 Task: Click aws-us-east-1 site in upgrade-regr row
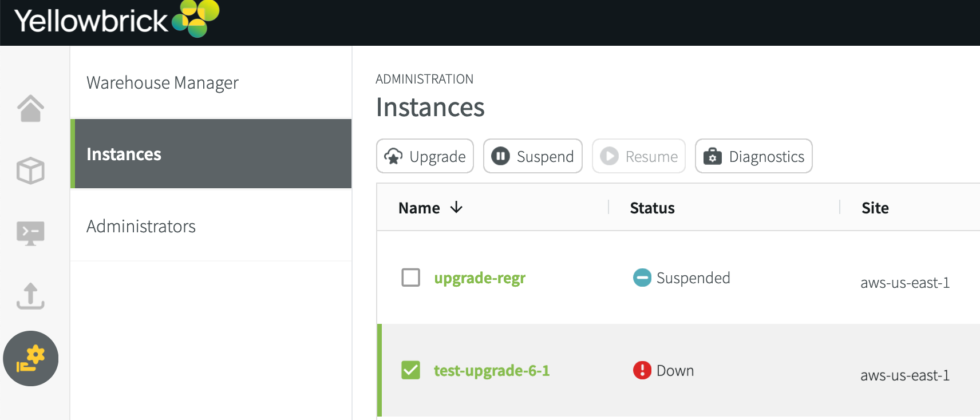point(905,283)
